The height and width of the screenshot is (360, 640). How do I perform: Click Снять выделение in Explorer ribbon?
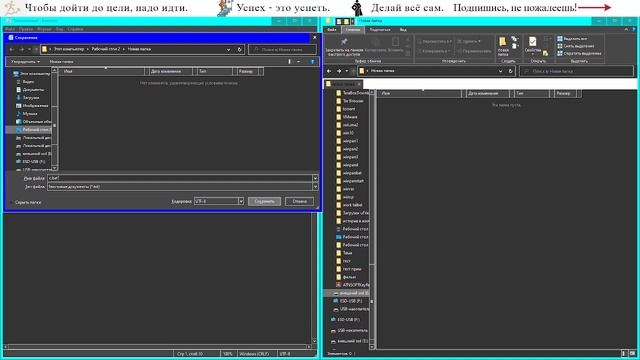pos(576,46)
